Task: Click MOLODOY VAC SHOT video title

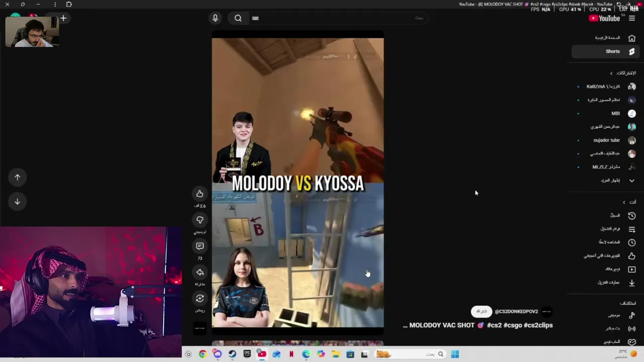Action: pos(478,325)
